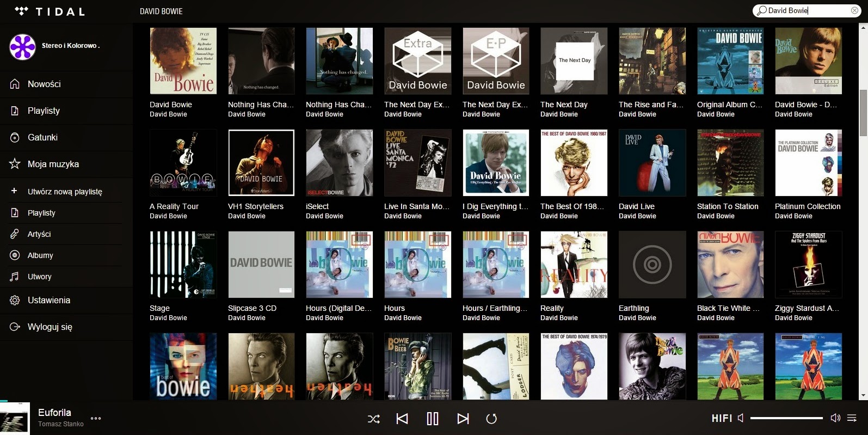Open Station To Station album cover
The image size is (868, 435).
pos(730,163)
